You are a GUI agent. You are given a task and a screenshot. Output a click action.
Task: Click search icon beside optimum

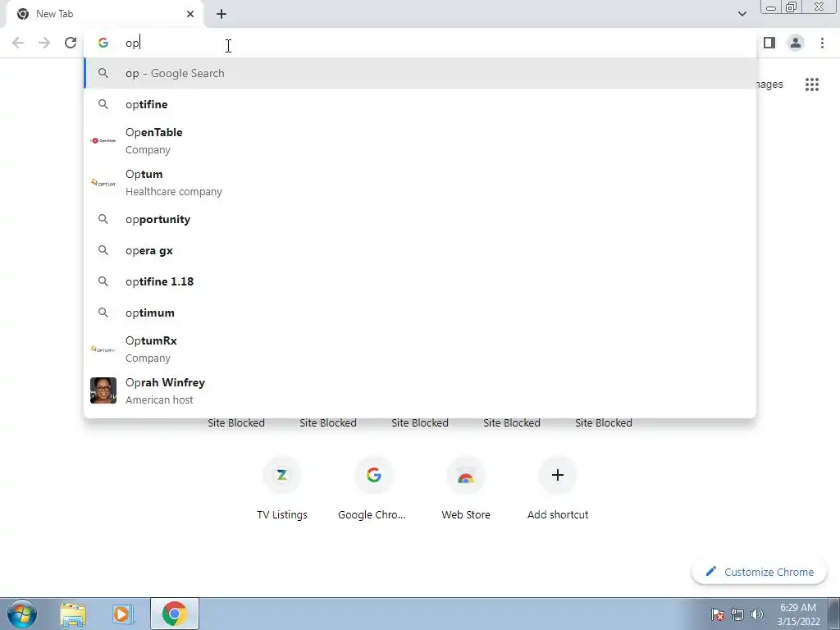(x=103, y=313)
